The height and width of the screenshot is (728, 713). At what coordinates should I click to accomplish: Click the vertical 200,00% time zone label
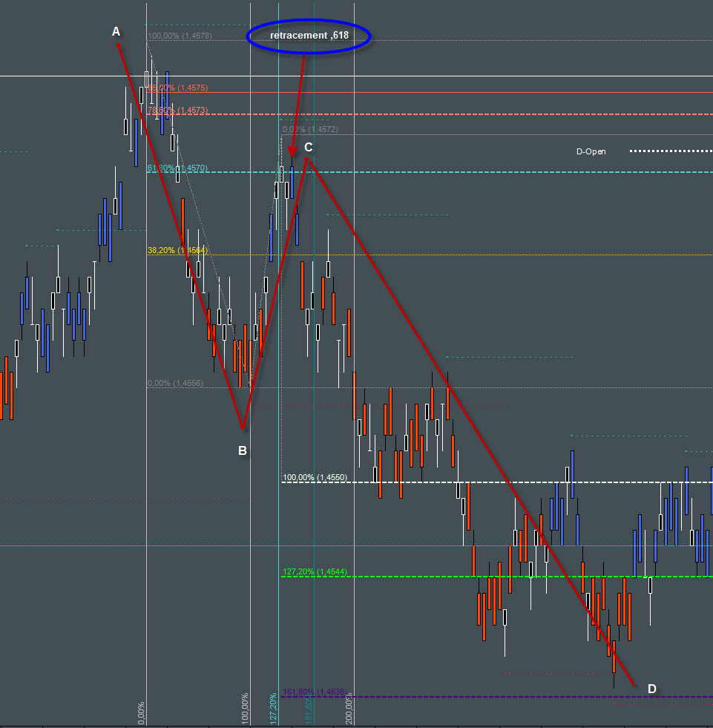[349, 709]
